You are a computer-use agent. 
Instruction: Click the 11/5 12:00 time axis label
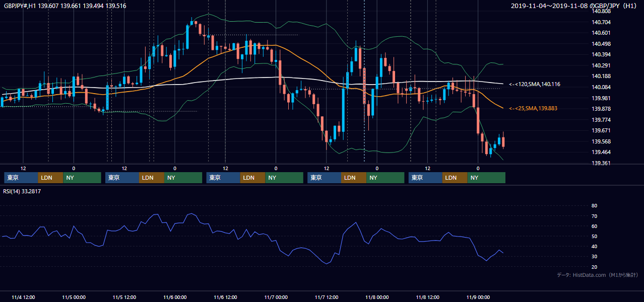point(124,297)
